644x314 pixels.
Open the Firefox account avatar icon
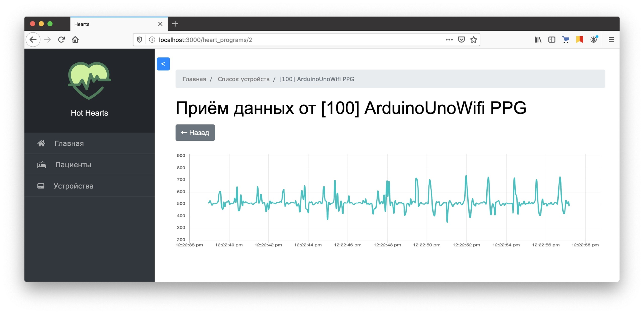(594, 40)
